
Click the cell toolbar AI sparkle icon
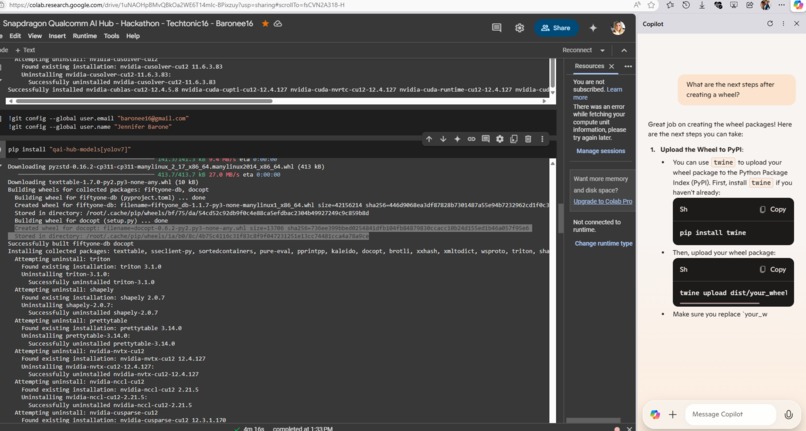tap(457, 139)
